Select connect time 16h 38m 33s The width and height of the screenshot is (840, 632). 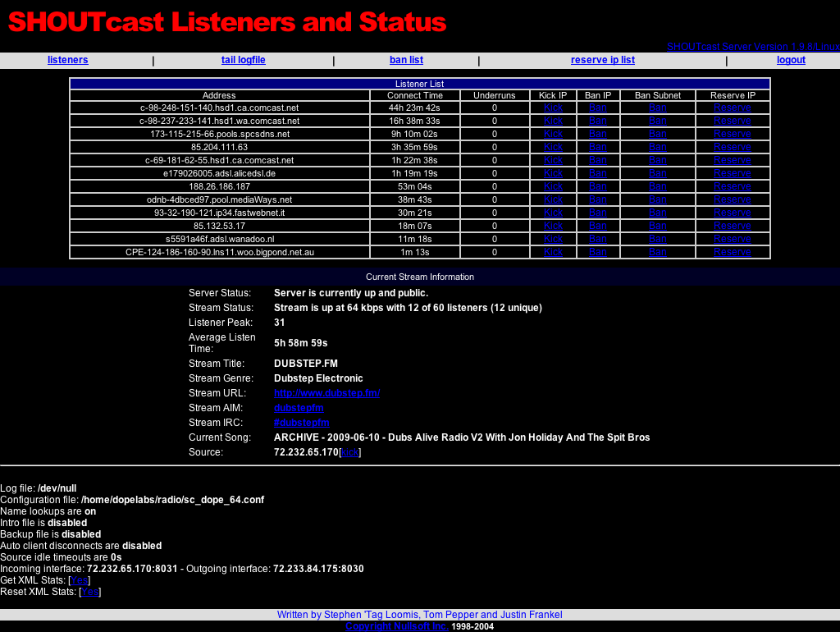414,121
